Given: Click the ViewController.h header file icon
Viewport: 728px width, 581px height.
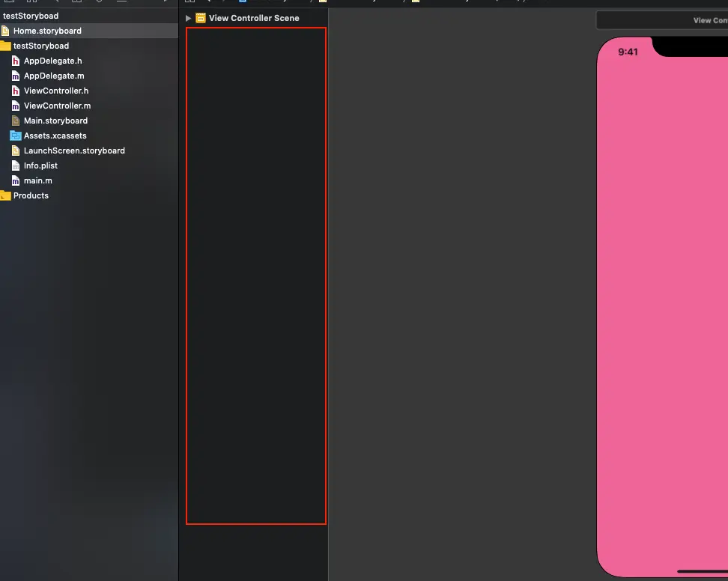Looking at the screenshot, I should (x=15, y=91).
